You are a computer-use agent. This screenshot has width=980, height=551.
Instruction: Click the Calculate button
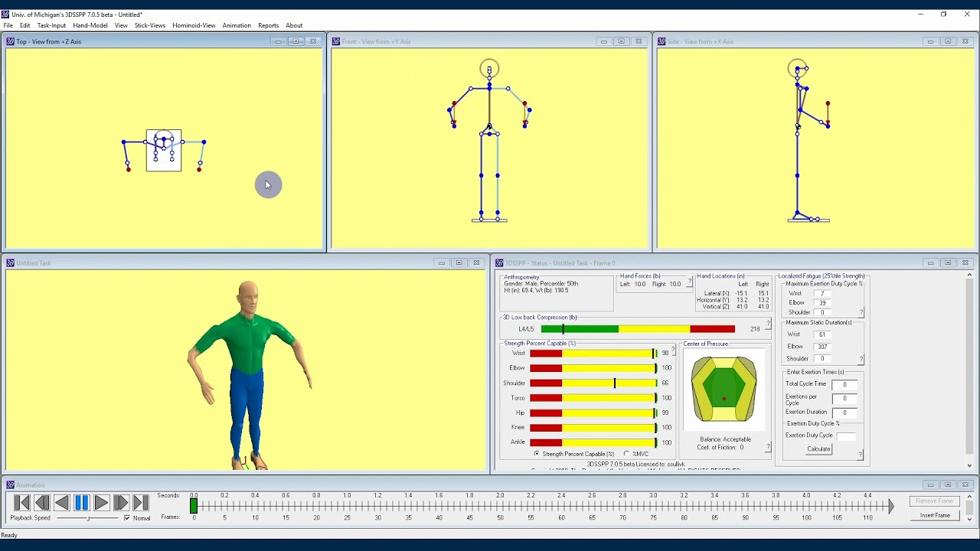click(818, 449)
